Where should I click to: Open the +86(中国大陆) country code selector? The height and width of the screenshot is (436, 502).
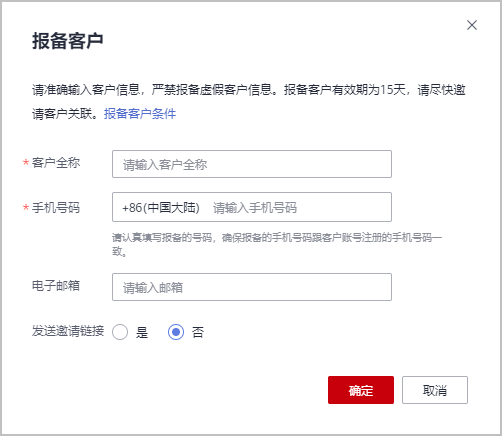click(x=161, y=208)
